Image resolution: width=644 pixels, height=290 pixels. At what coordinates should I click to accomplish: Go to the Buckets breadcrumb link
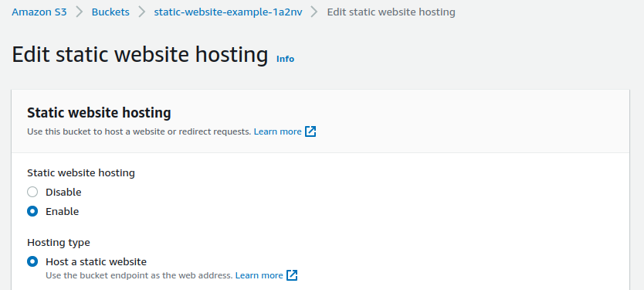(x=110, y=12)
